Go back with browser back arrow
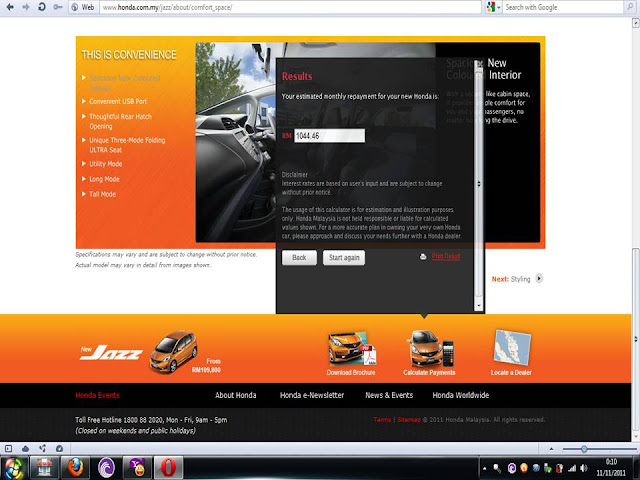 point(10,7)
